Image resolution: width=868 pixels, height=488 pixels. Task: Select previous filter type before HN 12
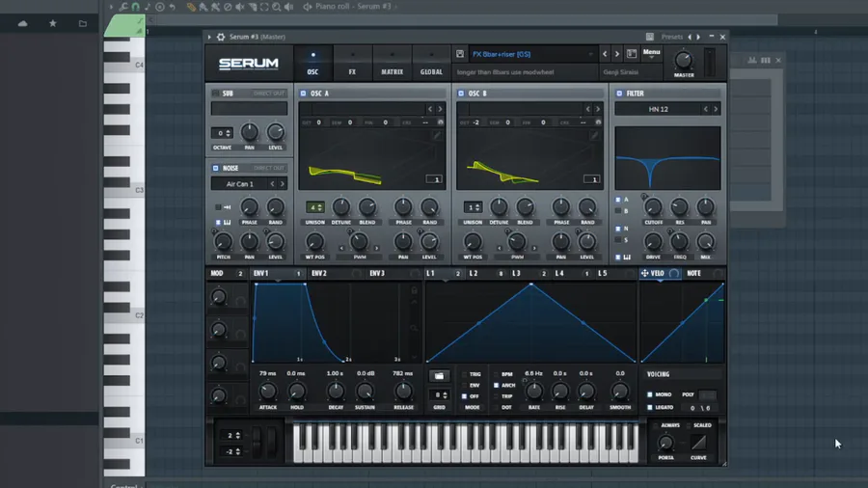[x=706, y=110]
